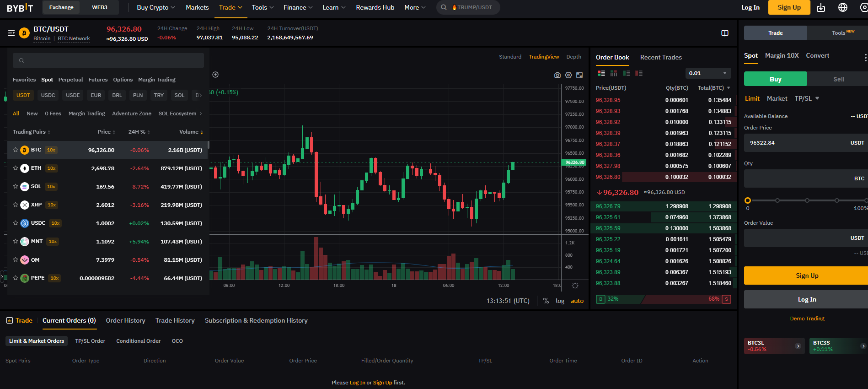Show only buy orders view icon
868x389 pixels.
(x=627, y=73)
